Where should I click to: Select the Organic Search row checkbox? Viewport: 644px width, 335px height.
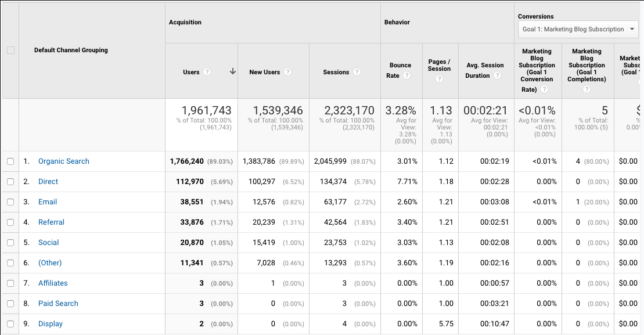point(10,161)
